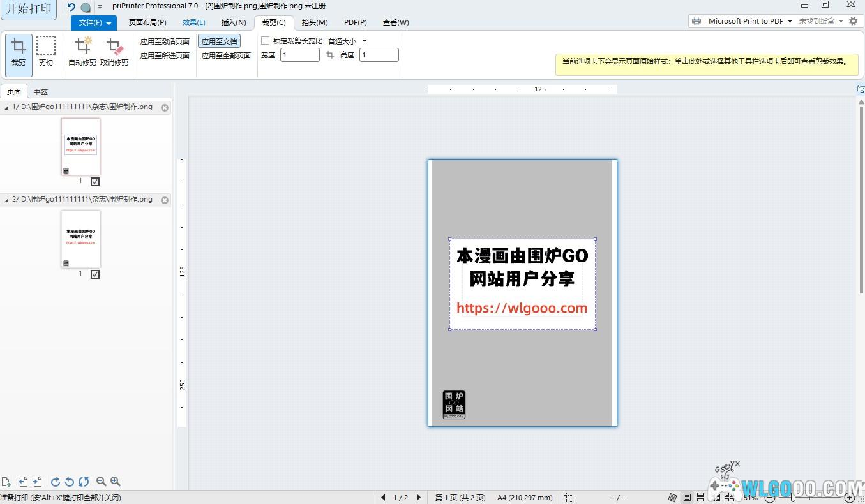Viewport: 865px width, 504px height.
Task: Enable 锁定裁剪长宽比 checkbox
Action: point(266,41)
